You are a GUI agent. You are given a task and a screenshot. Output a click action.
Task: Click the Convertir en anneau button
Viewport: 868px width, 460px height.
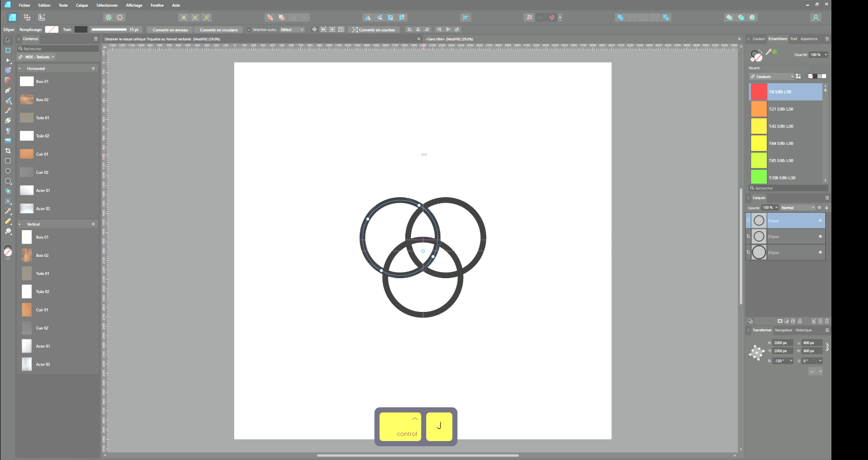pyautogui.click(x=170, y=30)
